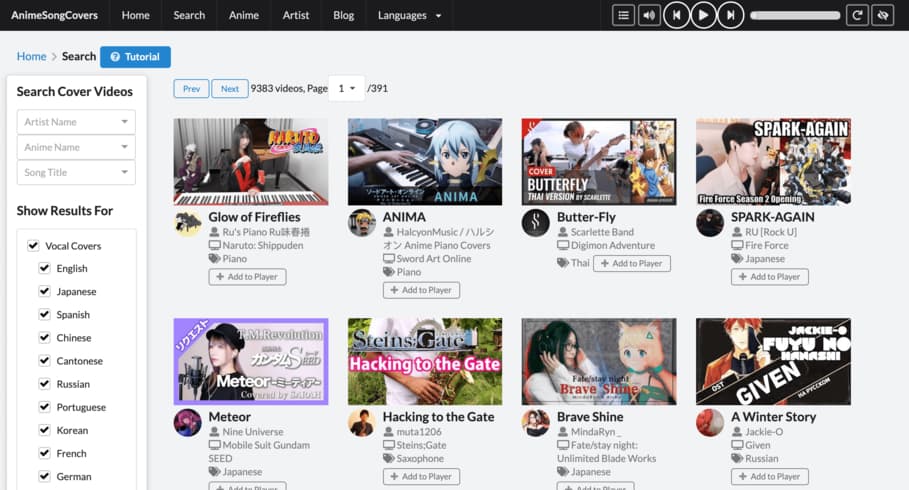Click the Naruto: Shippuden anime link
The height and width of the screenshot is (490, 909).
point(263,245)
